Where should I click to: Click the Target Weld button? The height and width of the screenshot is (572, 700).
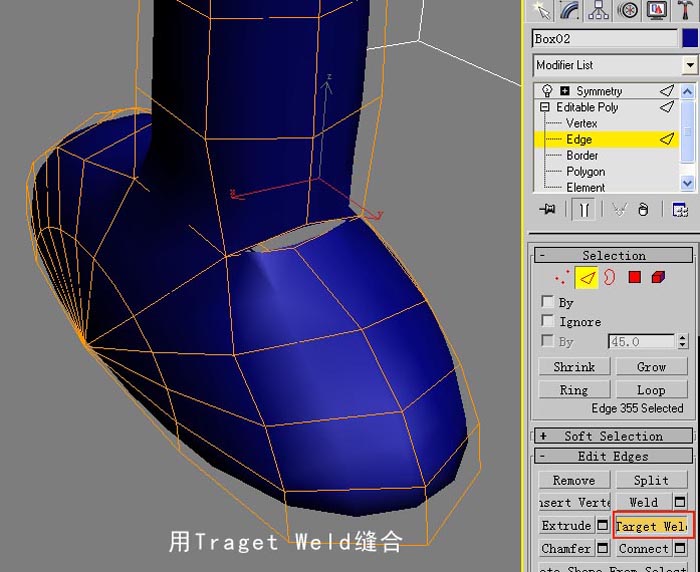point(651,526)
